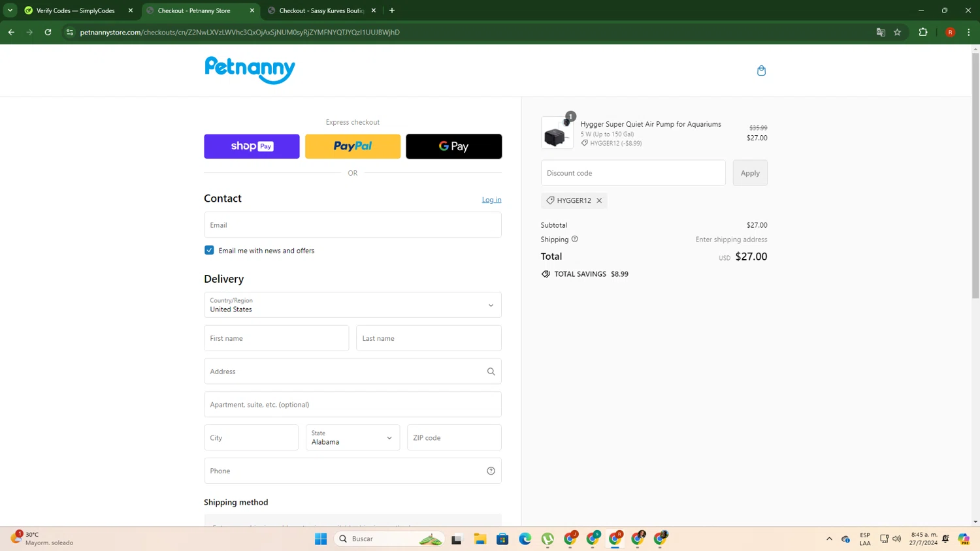Pay with Google Pay express checkout

(453, 146)
